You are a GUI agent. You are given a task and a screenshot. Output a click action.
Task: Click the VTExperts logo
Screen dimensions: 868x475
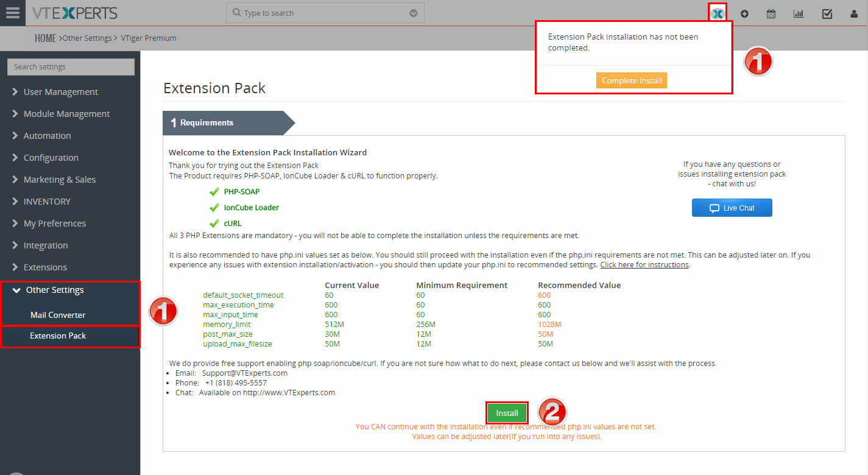tap(74, 13)
